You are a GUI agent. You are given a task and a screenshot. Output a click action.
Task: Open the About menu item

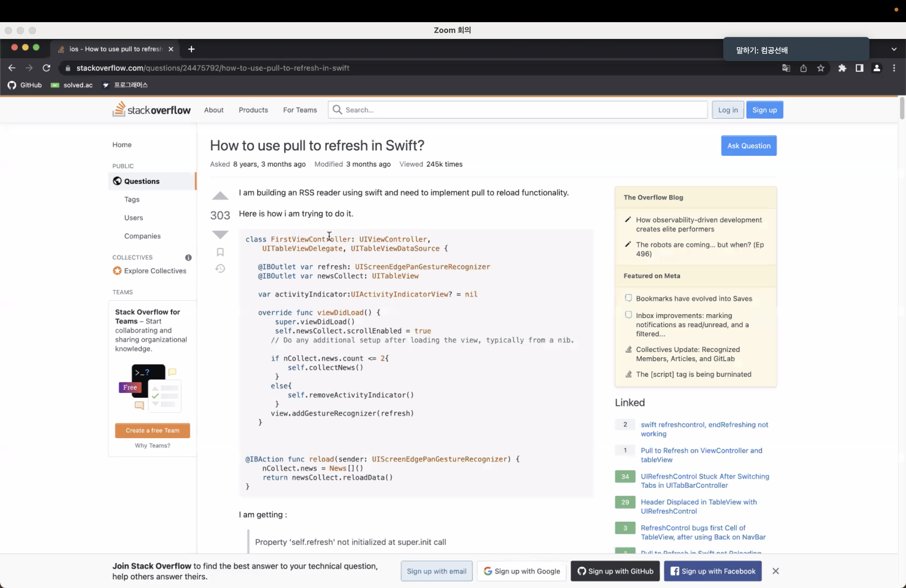[x=214, y=110]
